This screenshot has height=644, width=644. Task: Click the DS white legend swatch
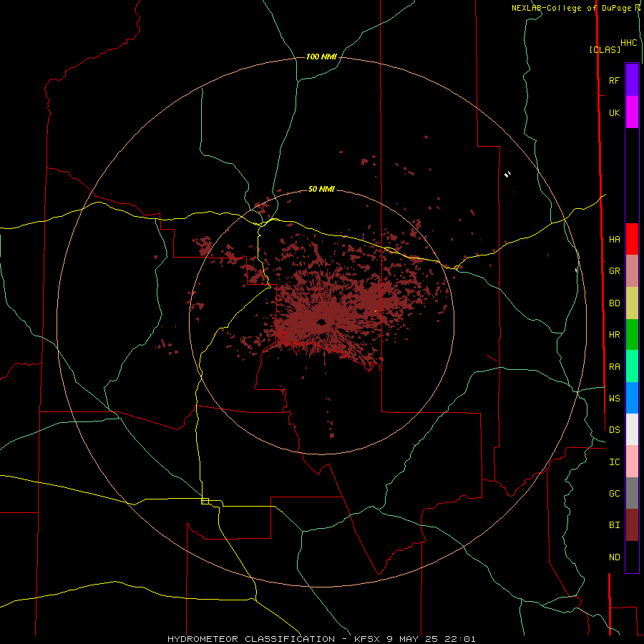(632, 429)
